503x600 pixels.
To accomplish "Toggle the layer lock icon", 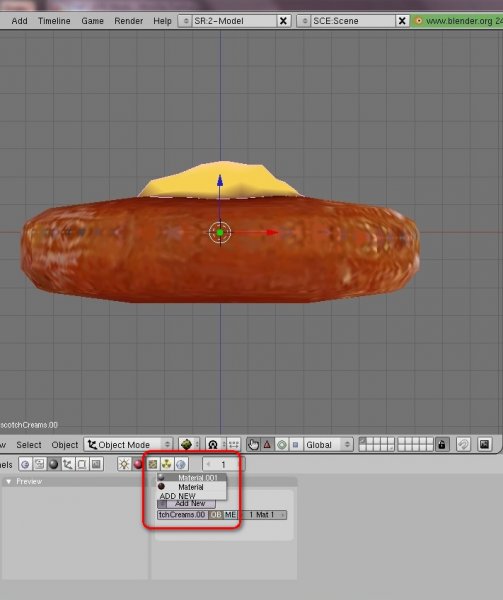I will pyautogui.click(x=442, y=444).
